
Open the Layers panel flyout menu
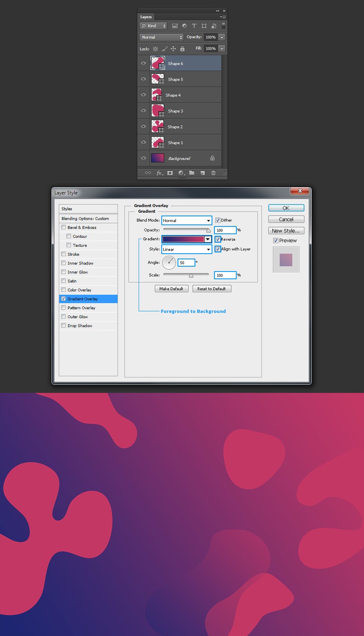(223, 17)
